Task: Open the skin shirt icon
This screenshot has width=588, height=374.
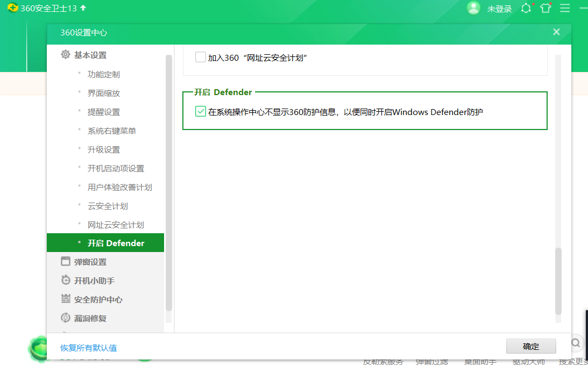Action: pyautogui.click(x=546, y=8)
